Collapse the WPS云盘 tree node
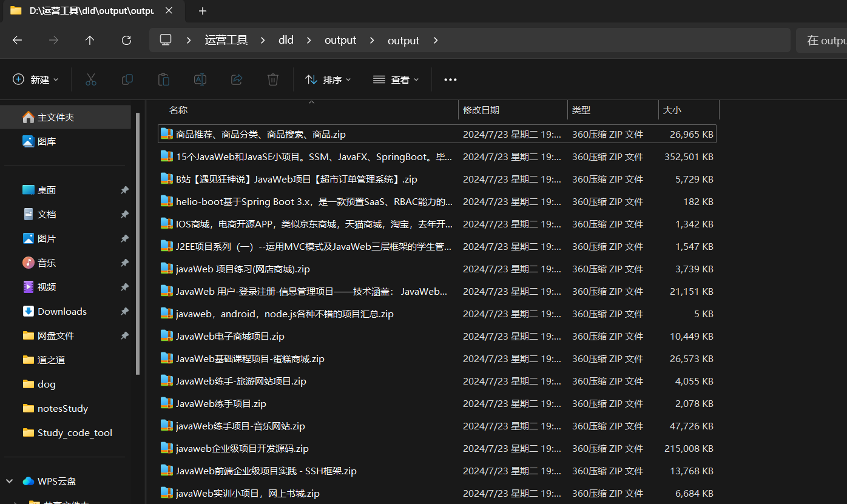 point(10,481)
